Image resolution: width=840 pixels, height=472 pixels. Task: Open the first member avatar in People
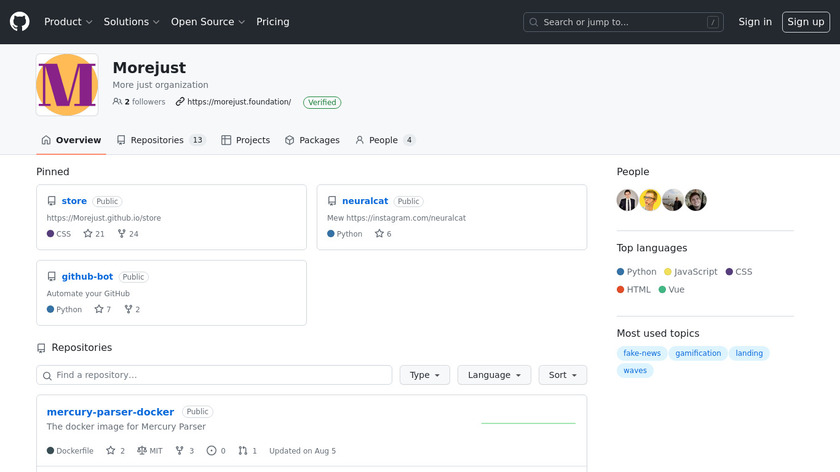(627, 200)
